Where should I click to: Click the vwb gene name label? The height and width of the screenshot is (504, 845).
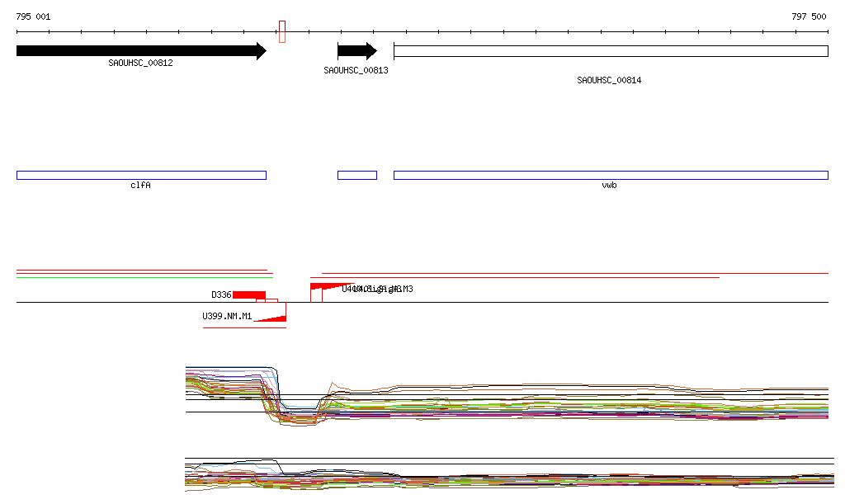point(609,186)
